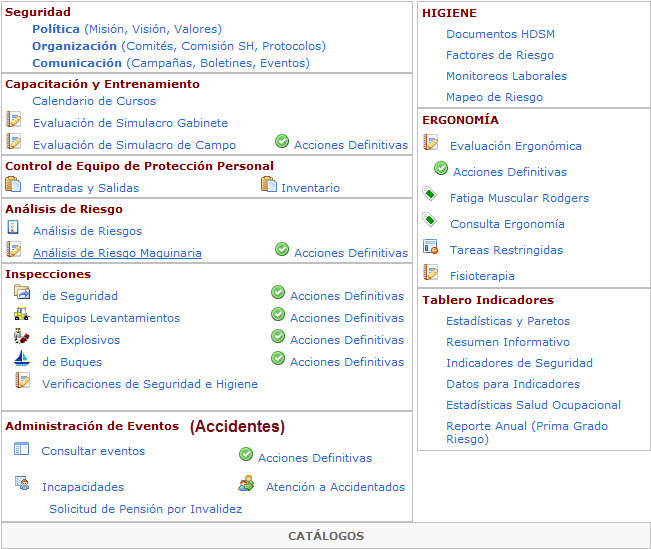Open Análisis de Riesgo Maquinaria link
The height and width of the screenshot is (549, 651).
point(117,253)
